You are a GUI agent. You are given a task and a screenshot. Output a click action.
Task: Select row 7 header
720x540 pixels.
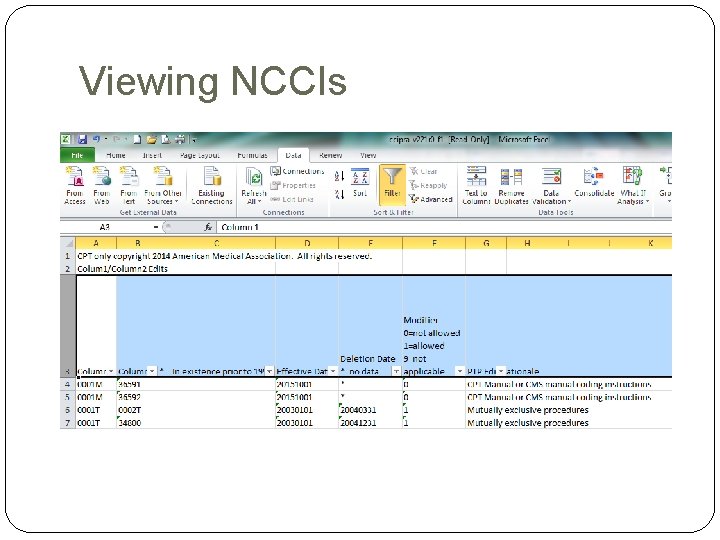tap(68, 422)
